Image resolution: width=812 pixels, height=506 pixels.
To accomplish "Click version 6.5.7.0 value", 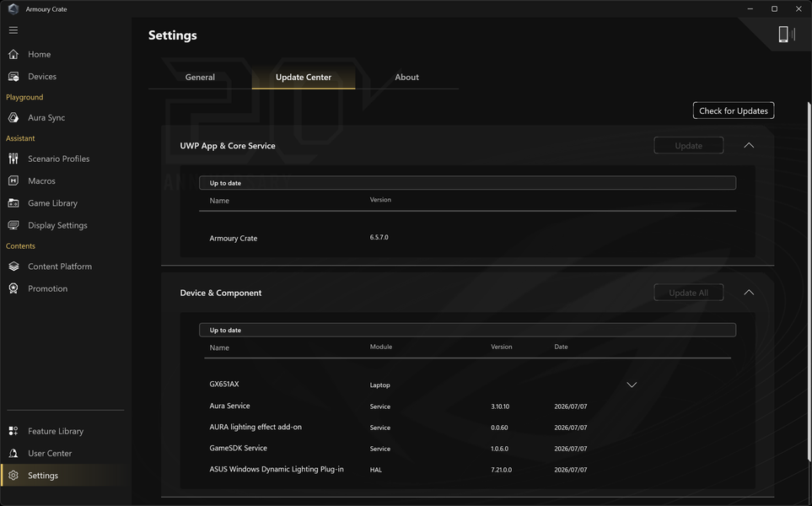I will pyautogui.click(x=379, y=237).
